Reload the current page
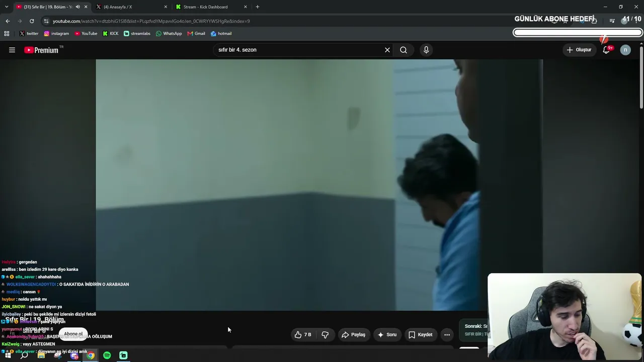 click(x=32, y=21)
